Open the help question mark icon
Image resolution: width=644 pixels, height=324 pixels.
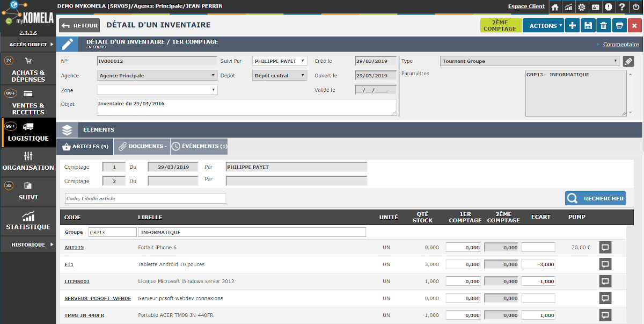(x=622, y=7)
